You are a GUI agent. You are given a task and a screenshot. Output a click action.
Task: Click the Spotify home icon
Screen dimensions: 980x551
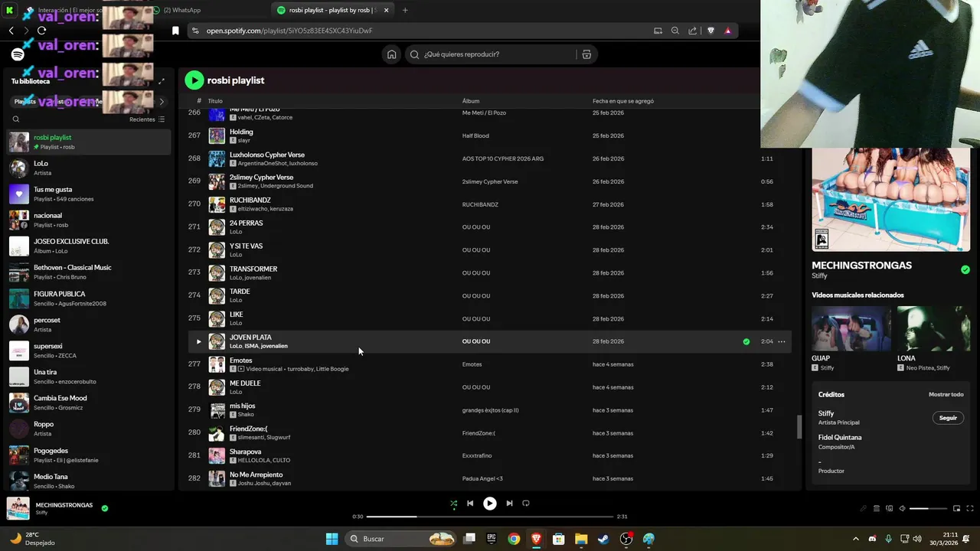coord(391,54)
